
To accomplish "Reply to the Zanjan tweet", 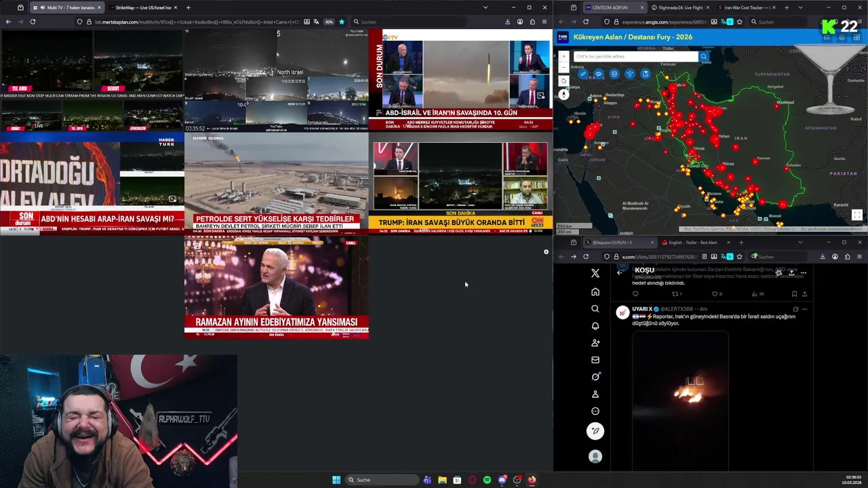I will 635,294.
